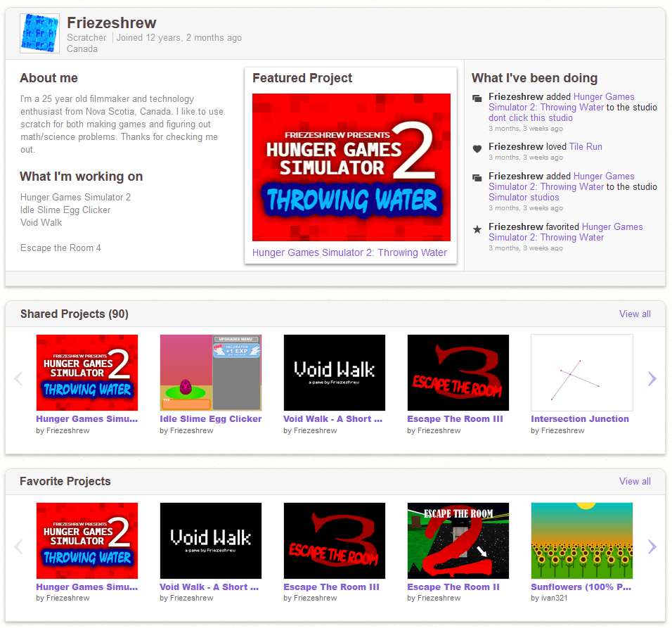This screenshot has height=628, width=672.
Task: Open Hunger Games Simulator thumbnail in Favorite Projects
Action: click(87, 541)
